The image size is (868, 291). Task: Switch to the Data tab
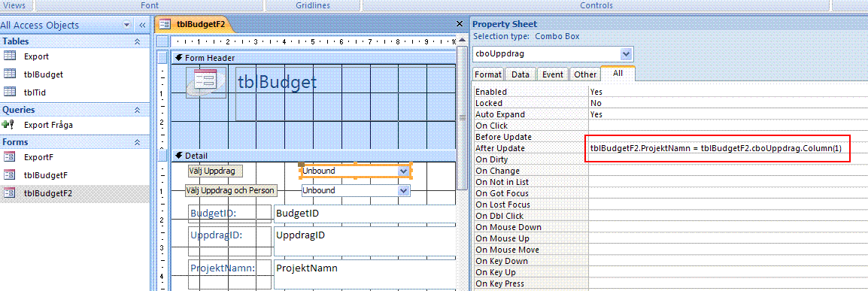[x=520, y=74]
